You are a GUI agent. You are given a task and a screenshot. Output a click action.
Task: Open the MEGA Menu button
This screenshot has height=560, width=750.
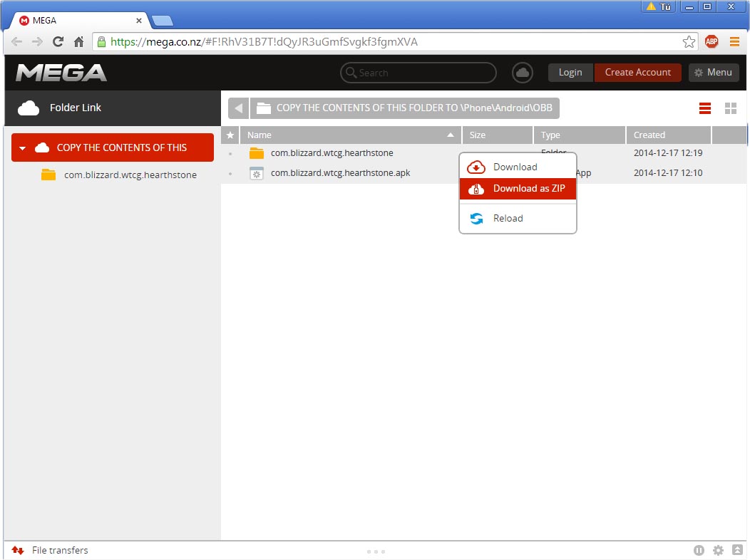tap(713, 73)
